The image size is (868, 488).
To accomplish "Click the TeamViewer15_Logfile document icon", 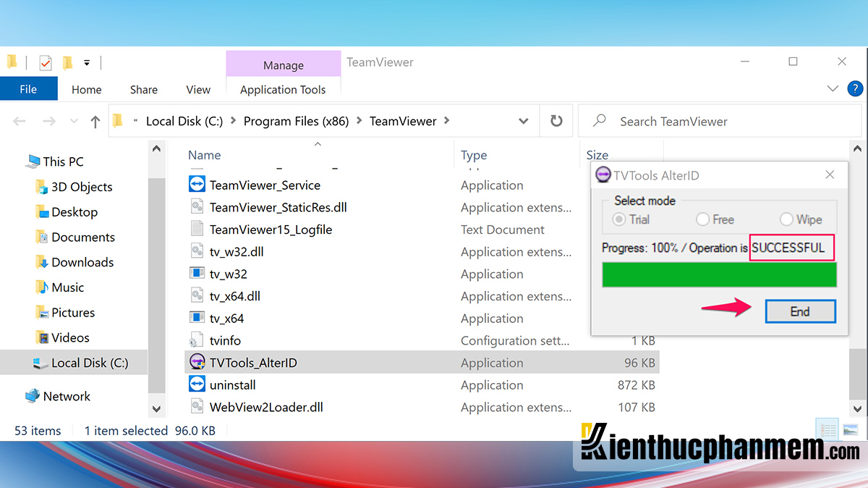I will (197, 230).
